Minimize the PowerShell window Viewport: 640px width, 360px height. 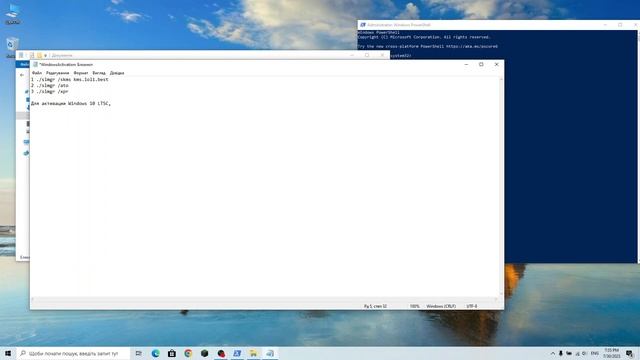(x=605, y=25)
